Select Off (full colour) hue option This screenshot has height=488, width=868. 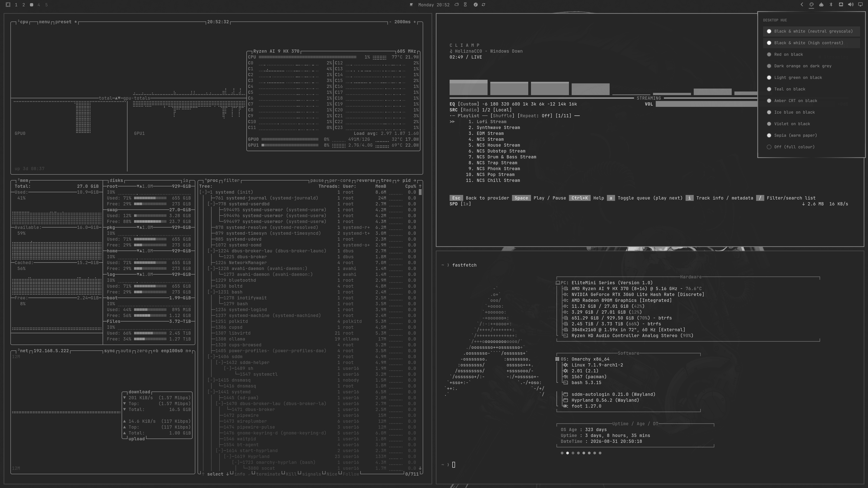[811, 147]
